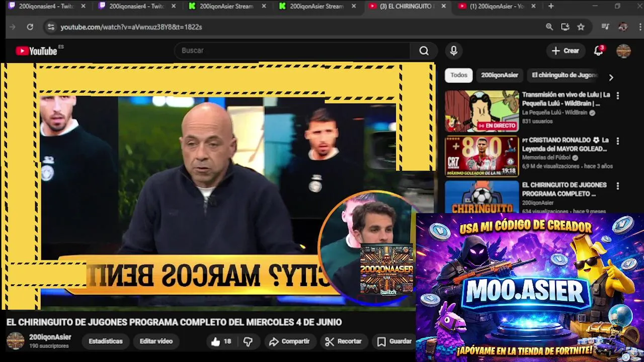Image resolution: width=644 pixels, height=362 pixels.
Task: Select the '200iqonAsier' filter chip
Action: pyautogui.click(x=499, y=75)
